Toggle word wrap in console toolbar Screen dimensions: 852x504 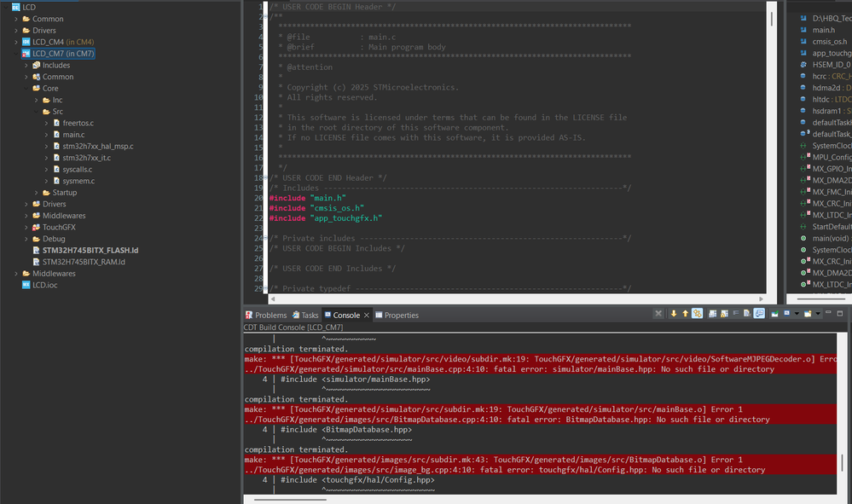(x=736, y=313)
